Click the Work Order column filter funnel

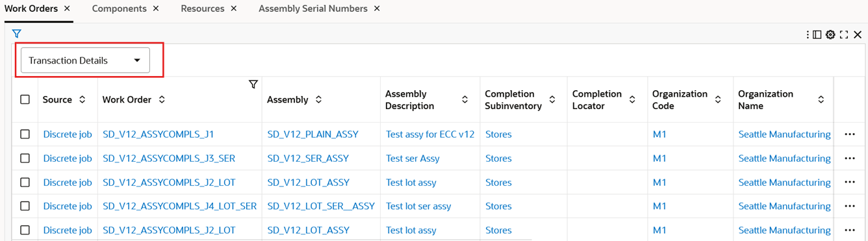[253, 84]
